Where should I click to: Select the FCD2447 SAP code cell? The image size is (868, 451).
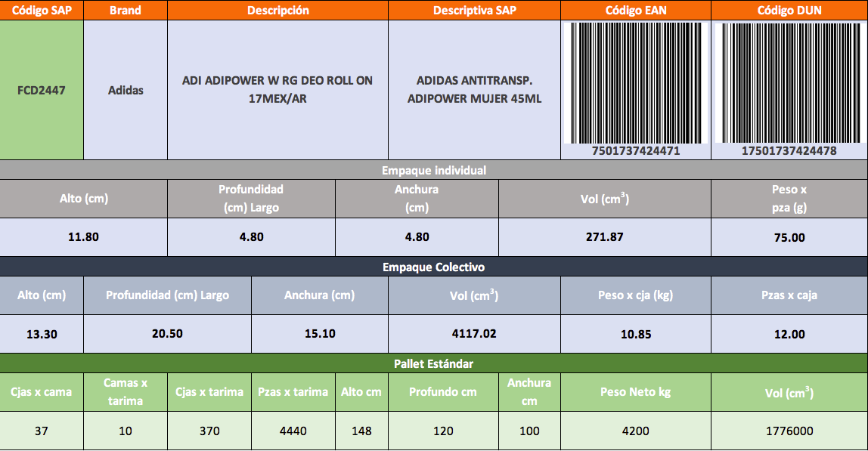coord(42,90)
